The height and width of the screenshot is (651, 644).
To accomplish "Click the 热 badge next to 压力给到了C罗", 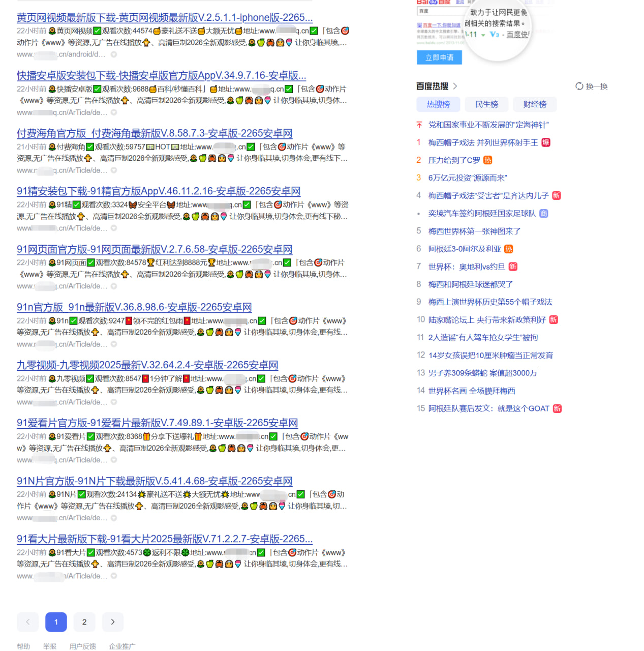I will pyautogui.click(x=487, y=160).
